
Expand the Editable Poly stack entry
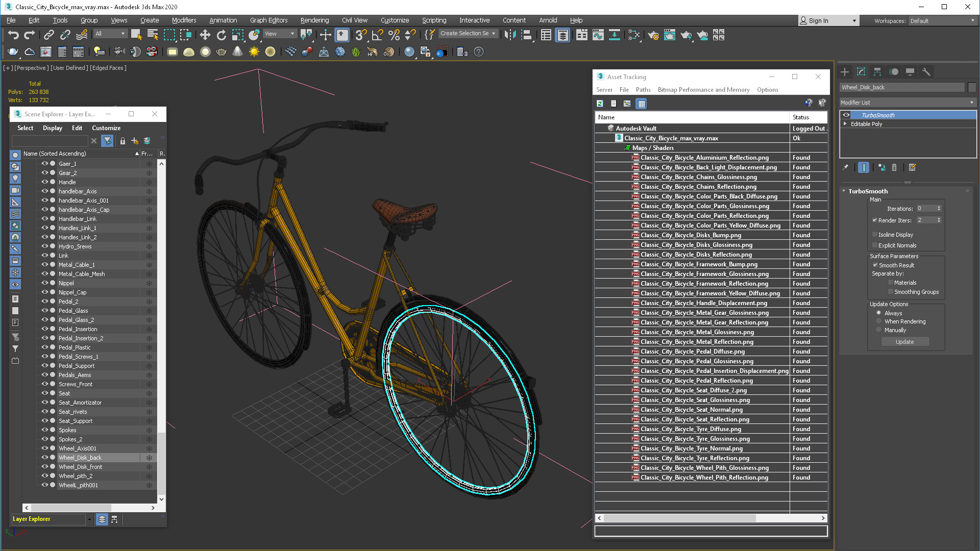point(845,124)
